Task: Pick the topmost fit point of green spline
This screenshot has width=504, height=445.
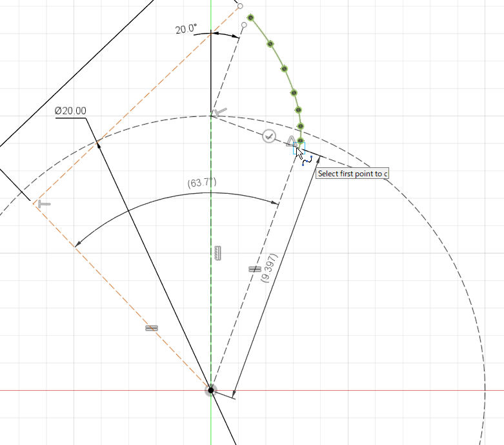Action: coord(250,18)
